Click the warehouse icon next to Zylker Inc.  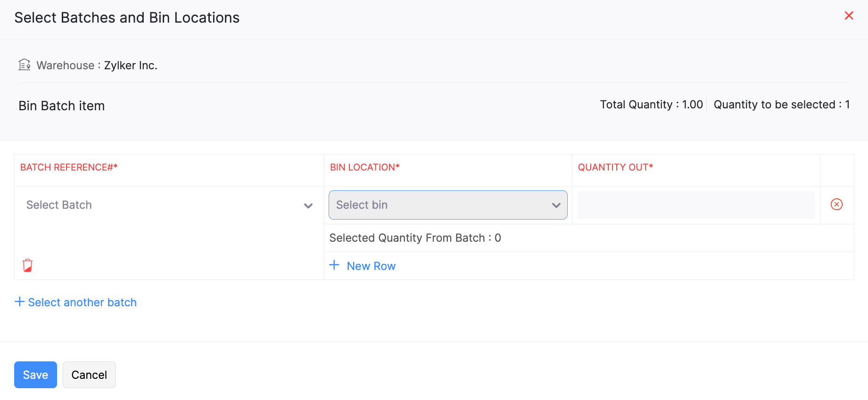point(24,65)
